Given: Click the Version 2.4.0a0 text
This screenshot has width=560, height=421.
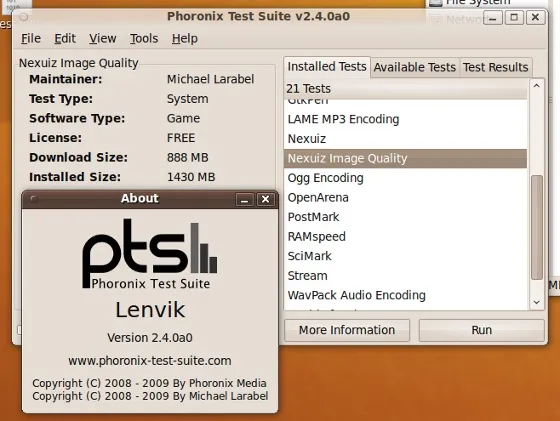Looking at the screenshot, I should point(150,337).
